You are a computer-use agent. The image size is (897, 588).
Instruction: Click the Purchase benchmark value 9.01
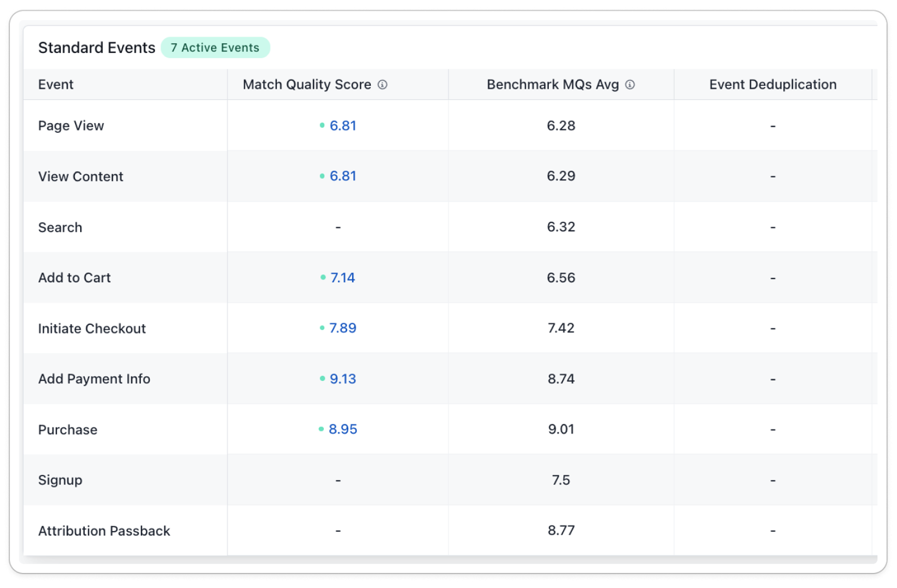click(x=561, y=429)
